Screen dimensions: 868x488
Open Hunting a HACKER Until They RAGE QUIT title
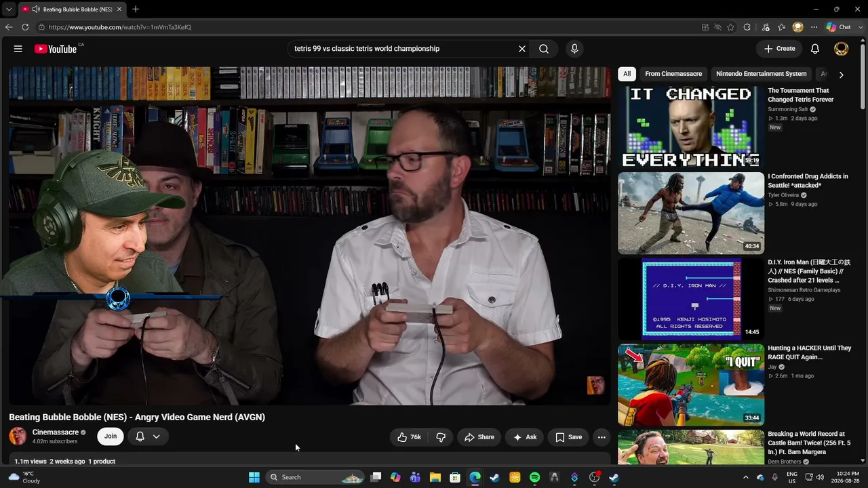tap(809, 352)
